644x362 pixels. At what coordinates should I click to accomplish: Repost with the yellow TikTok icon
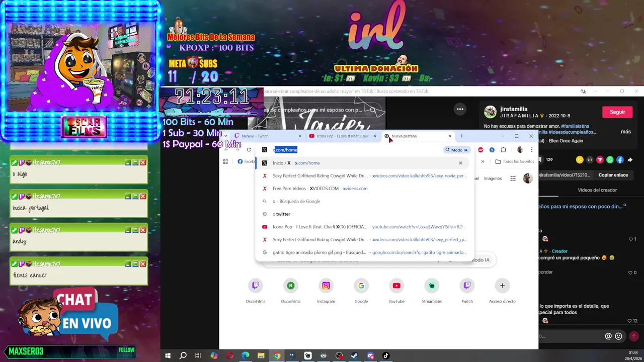580,160
